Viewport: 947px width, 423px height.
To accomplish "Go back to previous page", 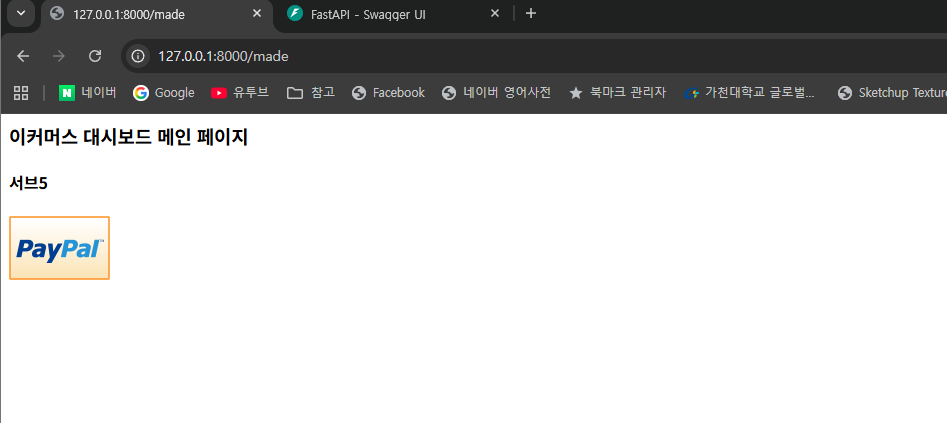I will click(x=23, y=56).
